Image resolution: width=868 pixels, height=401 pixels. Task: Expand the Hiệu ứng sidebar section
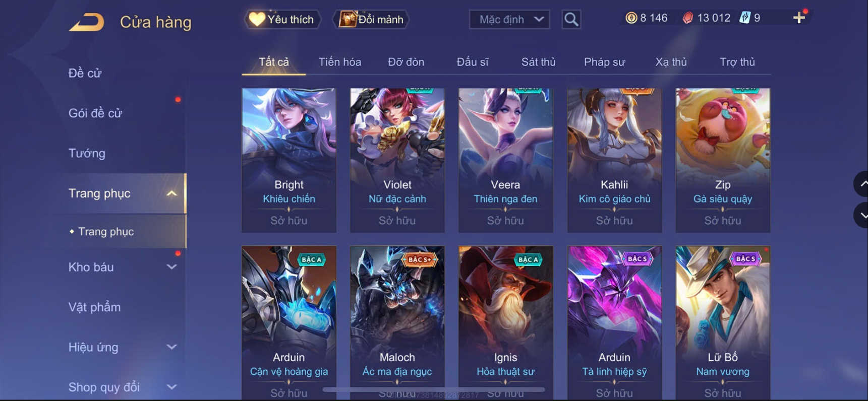(171, 347)
